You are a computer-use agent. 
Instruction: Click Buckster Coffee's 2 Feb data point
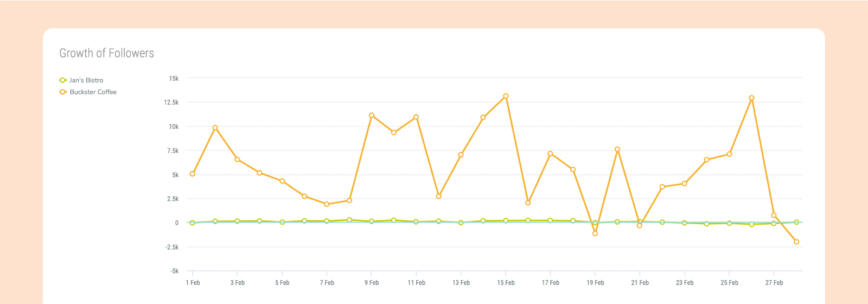coord(215,128)
